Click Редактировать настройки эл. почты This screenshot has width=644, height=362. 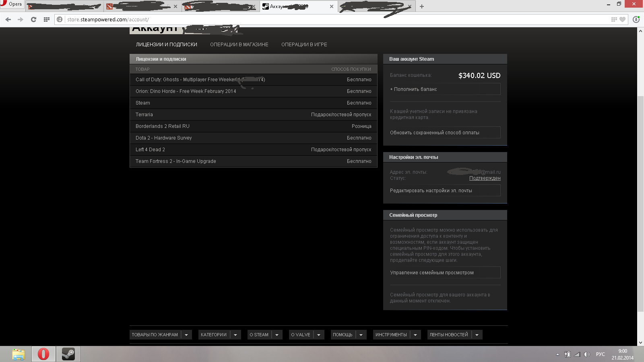(445, 191)
